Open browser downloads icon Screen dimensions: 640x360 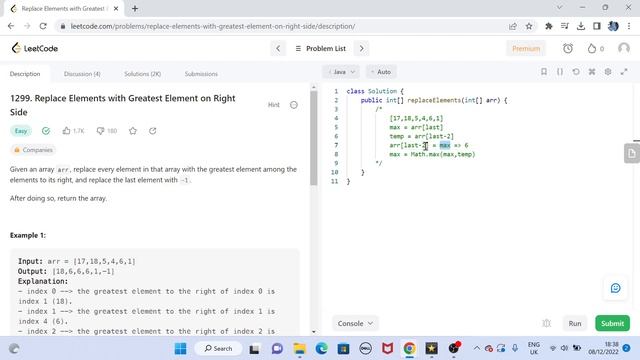pos(580,26)
